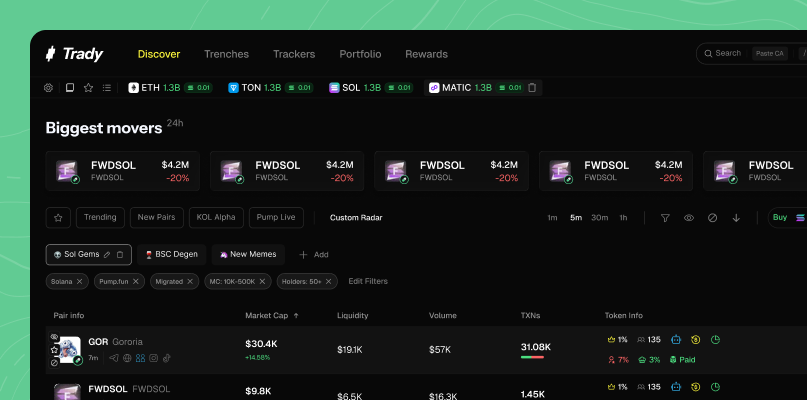Image resolution: width=807 pixels, height=400 pixels.
Task: Go to the Discover tab
Action: point(159,54)
